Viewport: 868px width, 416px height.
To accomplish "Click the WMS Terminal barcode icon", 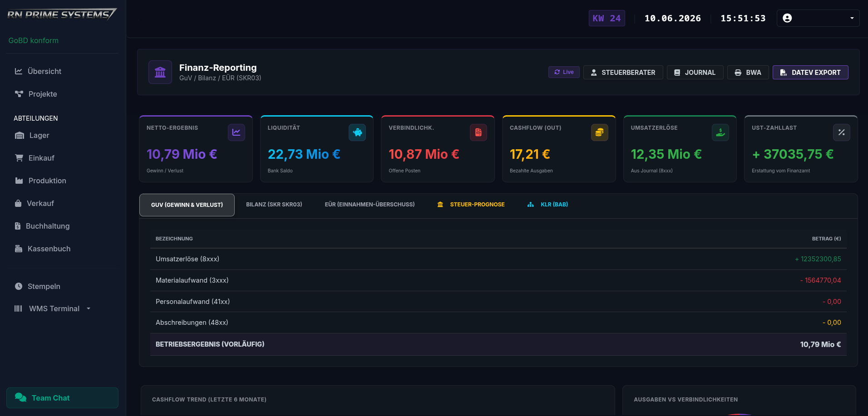I will tap(18, 308).
